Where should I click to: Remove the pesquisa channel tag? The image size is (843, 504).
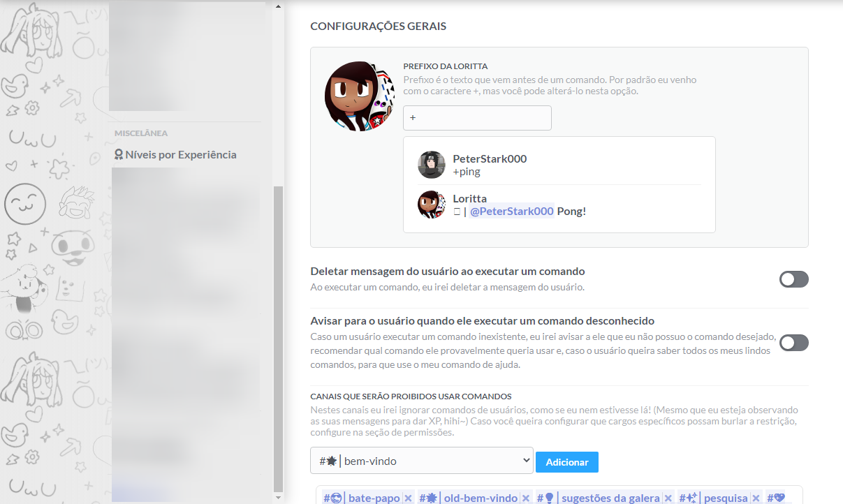click(756, 498)
